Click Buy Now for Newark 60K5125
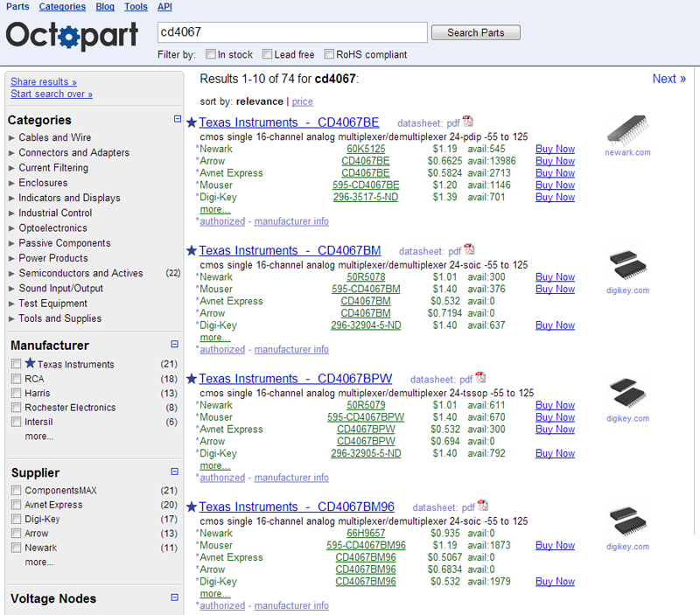The width and height of the screenshot is (700, 615). point(555,149)
